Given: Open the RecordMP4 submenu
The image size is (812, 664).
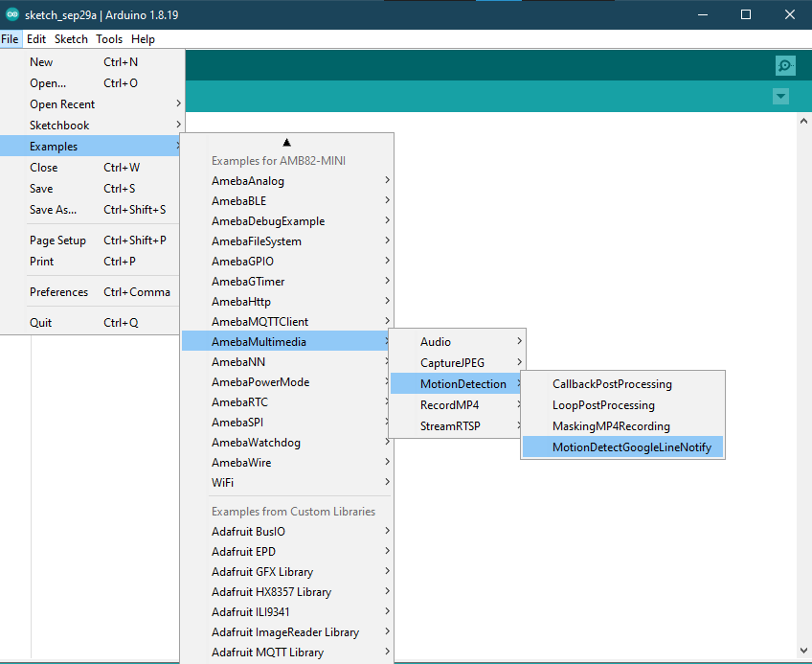Looking at the screenshot, I should (458, 405).
